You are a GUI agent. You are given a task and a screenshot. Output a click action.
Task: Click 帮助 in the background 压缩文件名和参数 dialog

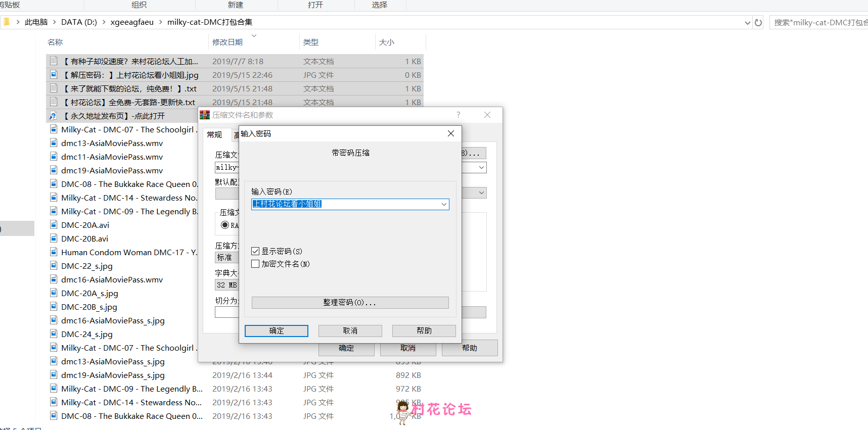470,348
